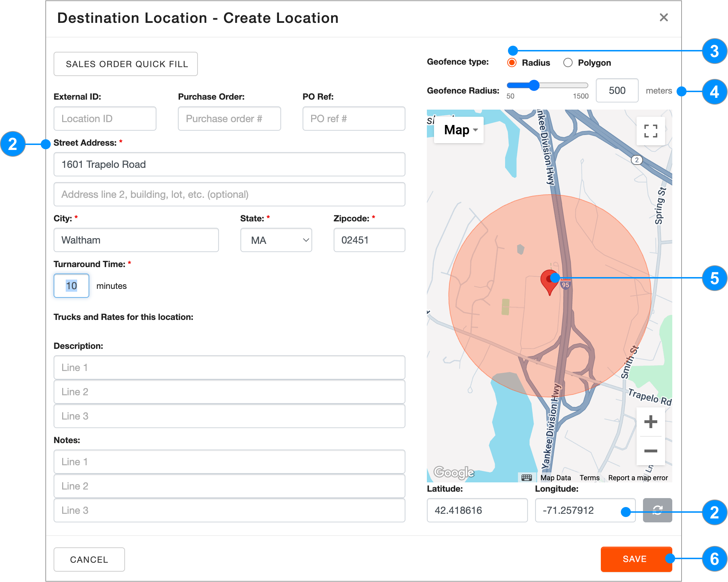Image resolution: width=728 pixels, height=582 pixels.
Task: Select the Polygon geofence type
Action: point(568,63)
